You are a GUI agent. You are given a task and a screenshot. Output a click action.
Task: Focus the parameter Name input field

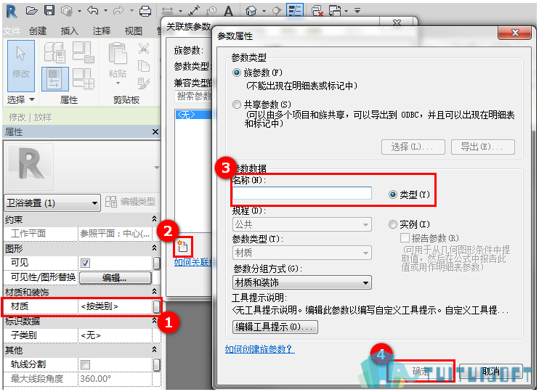coord(301,193)
